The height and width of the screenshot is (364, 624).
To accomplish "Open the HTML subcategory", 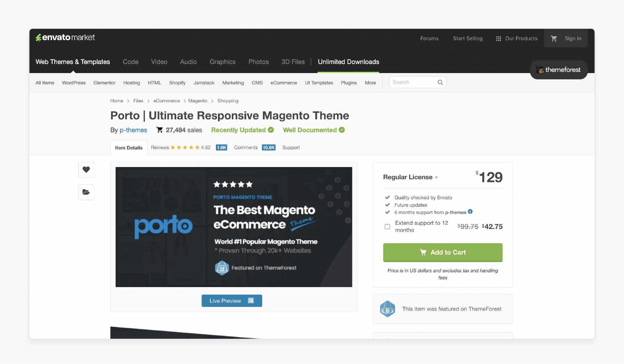I will (x=155, y=83).
